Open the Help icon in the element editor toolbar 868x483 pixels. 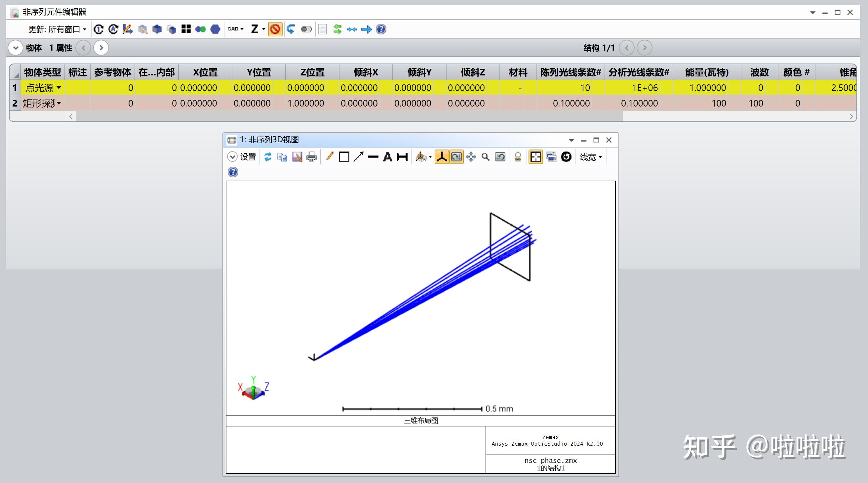(x=381, y=29)
